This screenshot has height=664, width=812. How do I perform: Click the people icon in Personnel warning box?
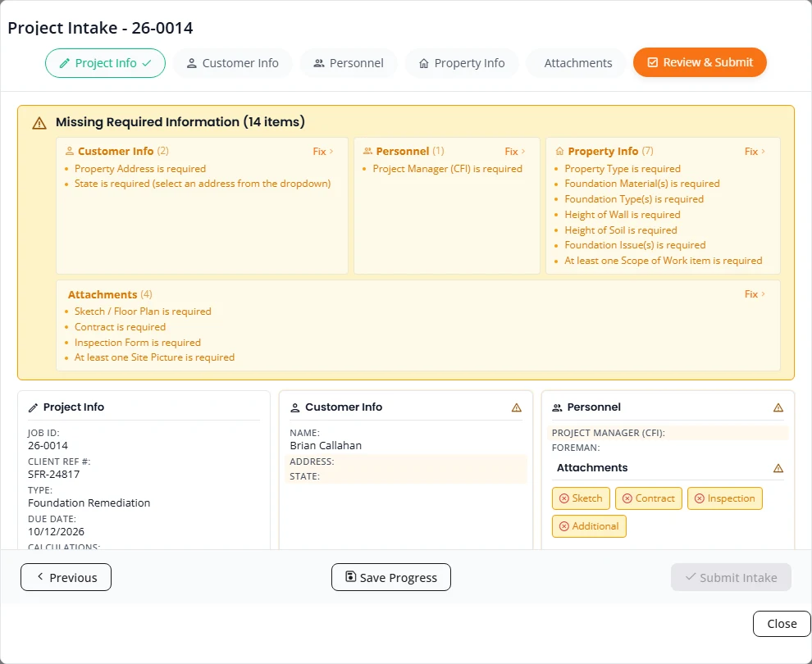click(x=367, y=151)
